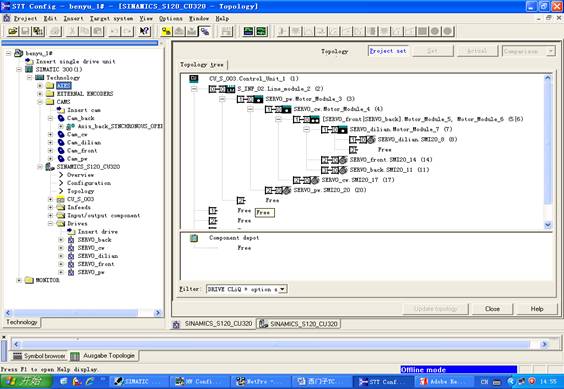Open the Insert menu
The width and height of the screenshot is (564, 389).
pos(73,18)
